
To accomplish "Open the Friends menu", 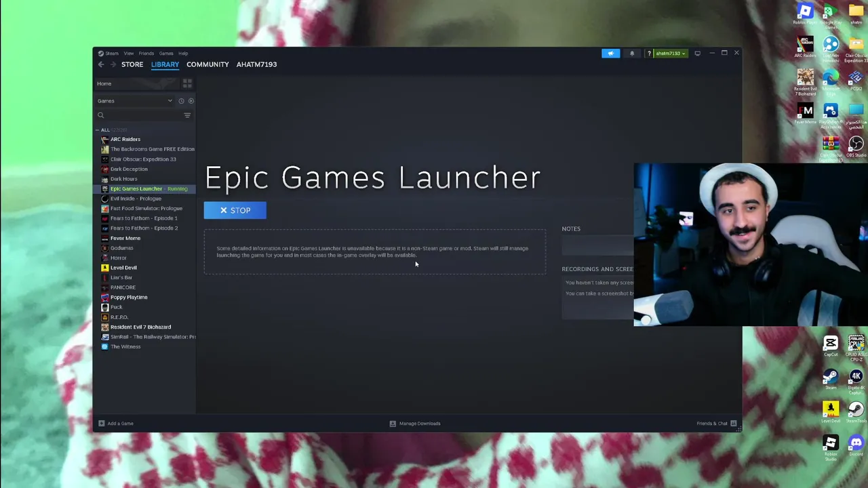I will click(x=146, y=53).
